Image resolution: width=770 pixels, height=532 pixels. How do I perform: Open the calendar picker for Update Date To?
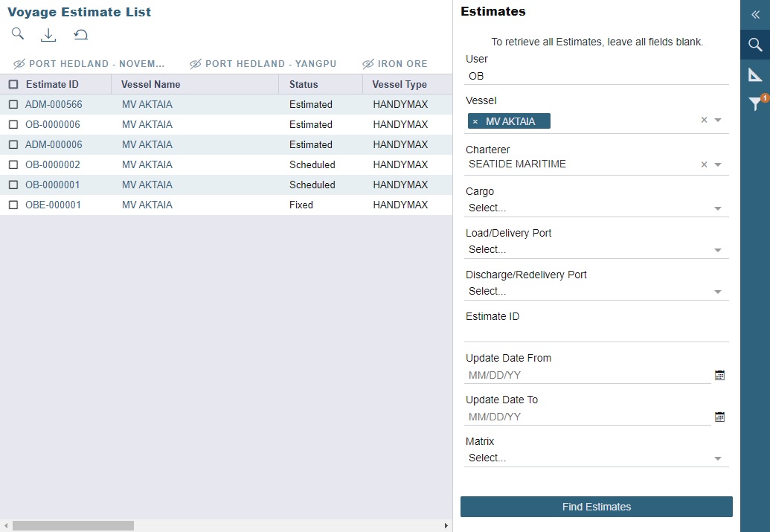(719, 417)
